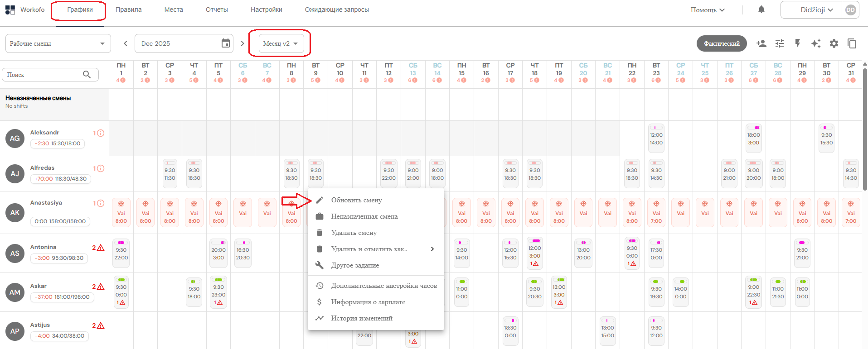Click Askar hours badge -37:00 161:00/198:00
Image resolution: width=868 pixels, height=349 pixels.
(62, 297)
